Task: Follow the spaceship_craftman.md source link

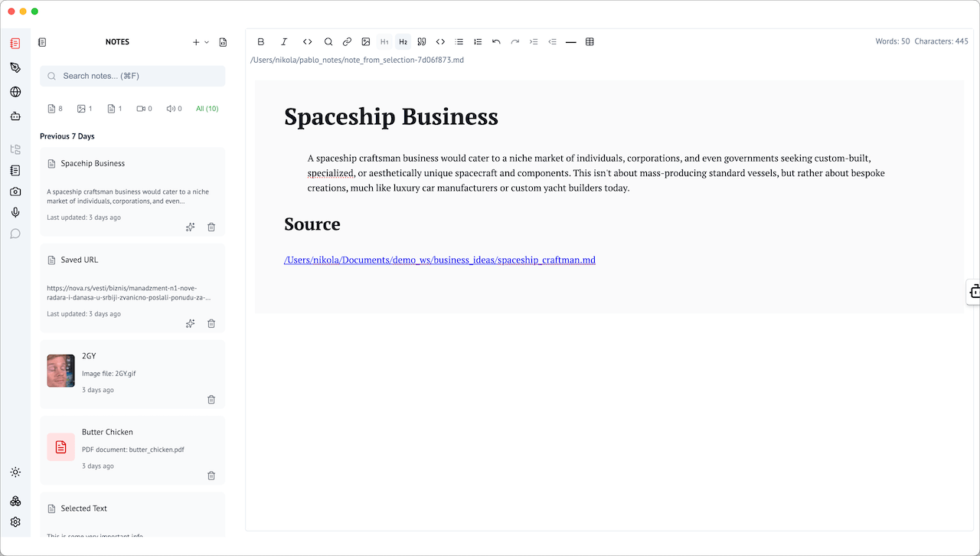Action: pos(439,260)
